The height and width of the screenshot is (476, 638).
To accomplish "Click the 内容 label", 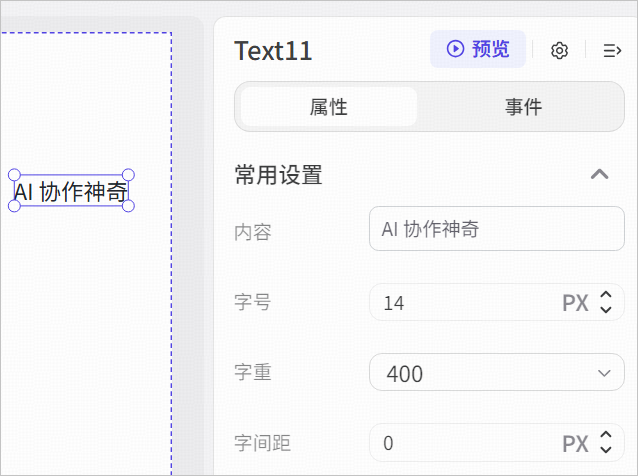I will click(253, 232).
